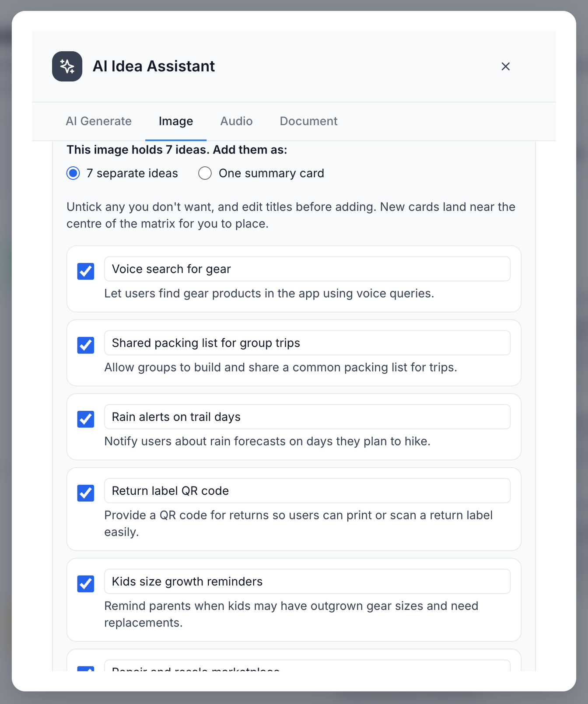Click the AI Idea Assistant sparkle icon

pos(67,67)
